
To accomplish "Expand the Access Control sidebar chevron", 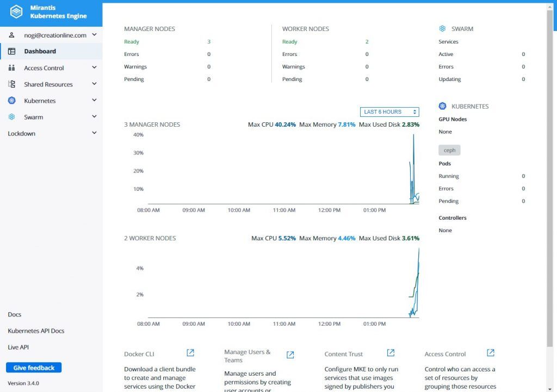I will click(x=94, y=67).
